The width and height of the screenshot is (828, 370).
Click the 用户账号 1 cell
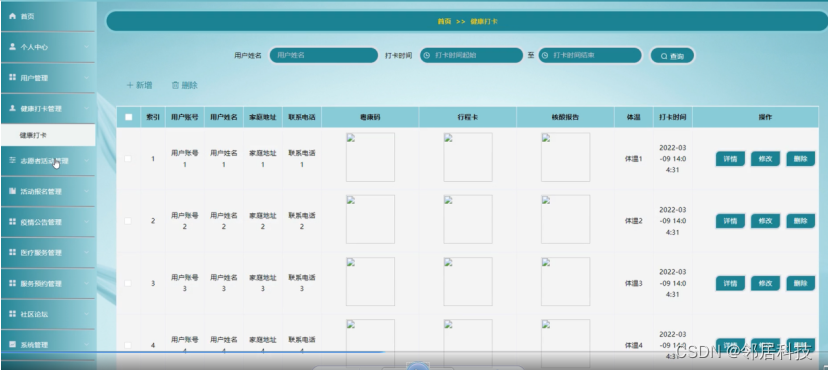(185, 158)
